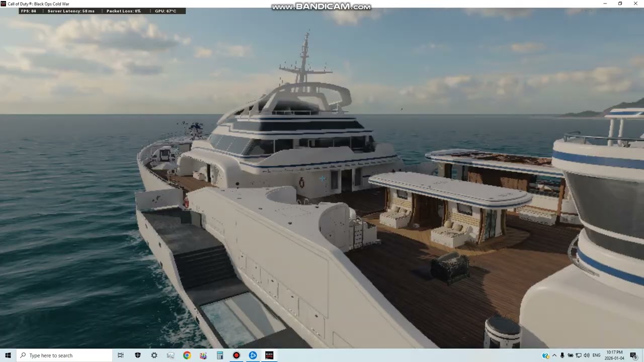Open WinRAR books icon on taskbar
Viewport: 644px width, 362px height.
pyautogui.click(x=203, y=355)
